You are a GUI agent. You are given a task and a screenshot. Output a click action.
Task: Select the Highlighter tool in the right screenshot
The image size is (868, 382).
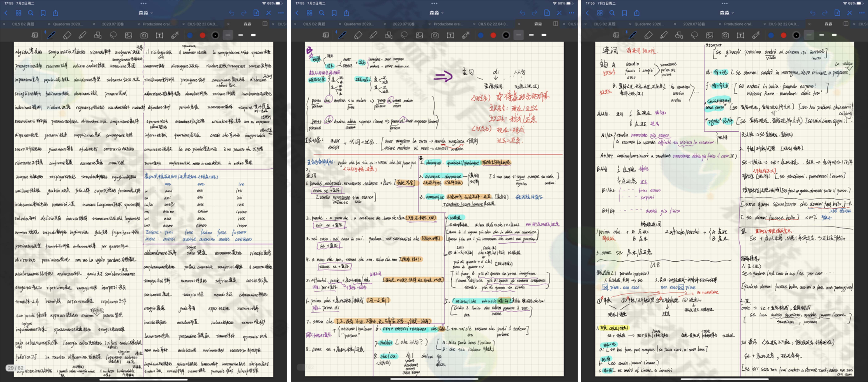pos(664,35)
